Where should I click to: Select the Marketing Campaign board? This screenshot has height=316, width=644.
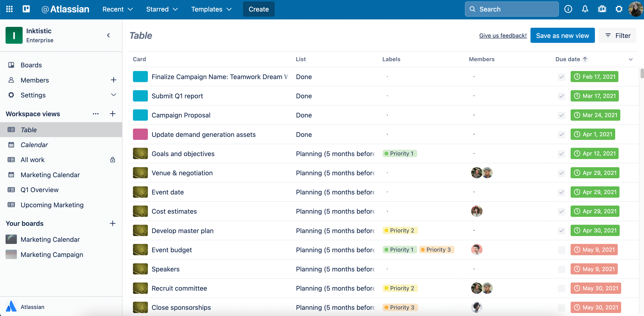52,254
